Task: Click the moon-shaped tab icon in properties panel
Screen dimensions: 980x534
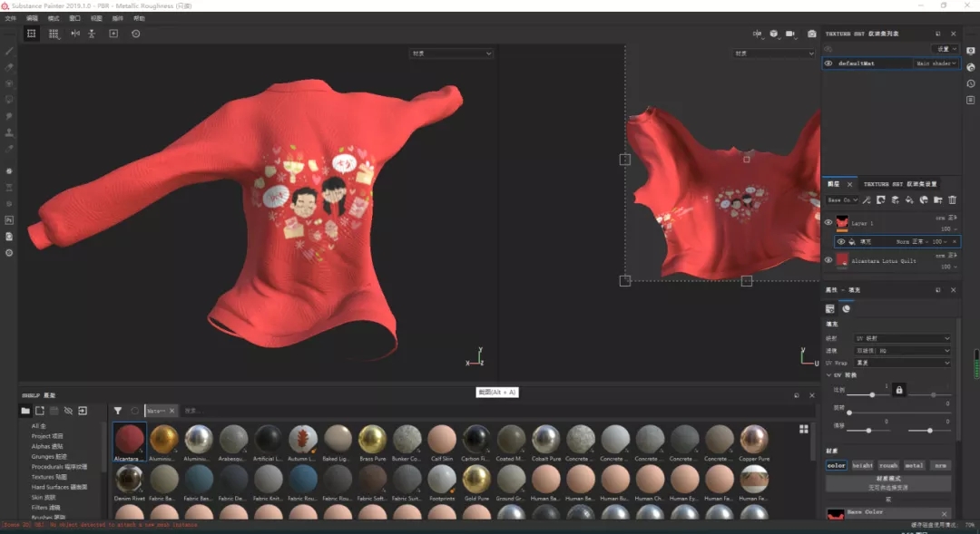Action: coord(847,308)
